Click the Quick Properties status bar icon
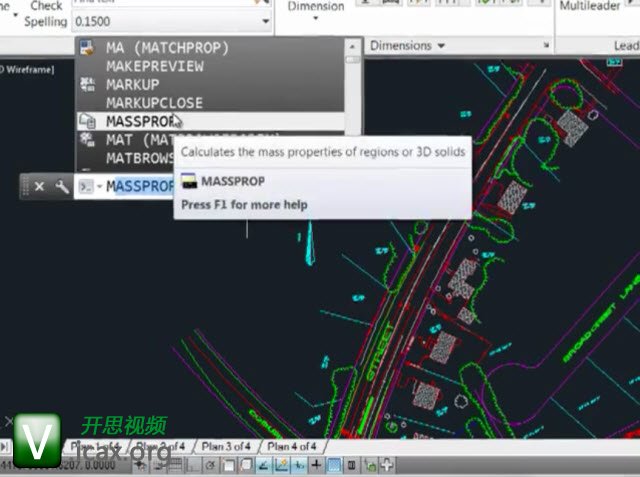 352,465
